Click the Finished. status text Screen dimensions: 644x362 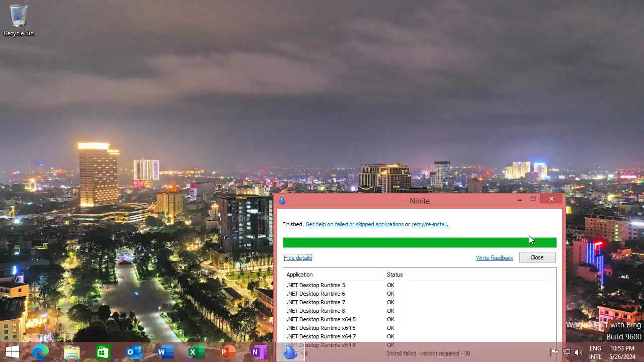pos(293,224)
